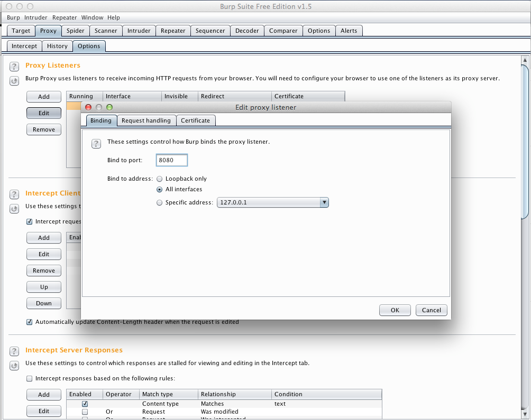Click help icon in Edit proxy listener dialog
Viewport: 531px width, 420px height.
(96, 144)
